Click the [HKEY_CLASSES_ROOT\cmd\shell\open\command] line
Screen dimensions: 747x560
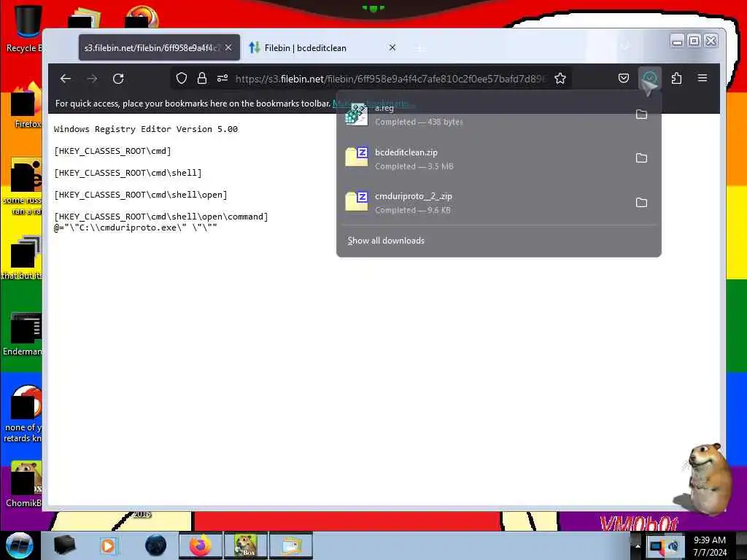click(x=161, y=217)
